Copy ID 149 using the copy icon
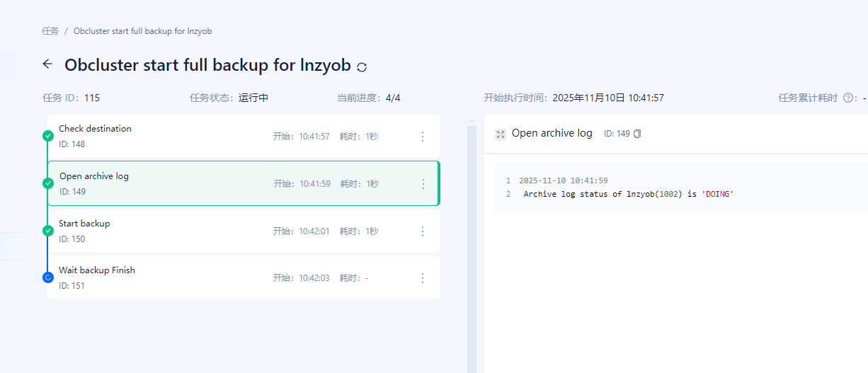This screenshot has height=373, width=868. [x=637, y=134]
